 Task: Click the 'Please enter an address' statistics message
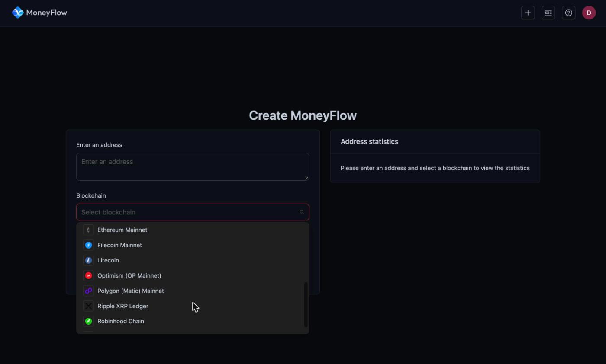coord(435,168)
